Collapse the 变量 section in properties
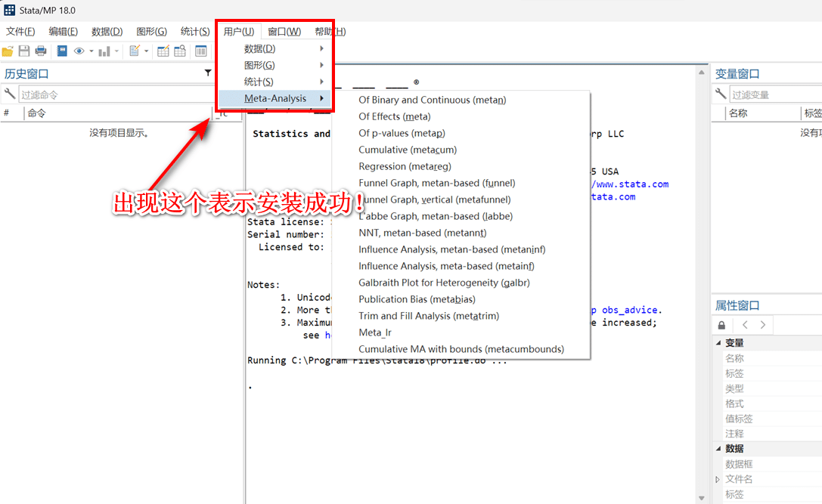Viewport: 822px width, 504px height. click(x=718, y=343)
